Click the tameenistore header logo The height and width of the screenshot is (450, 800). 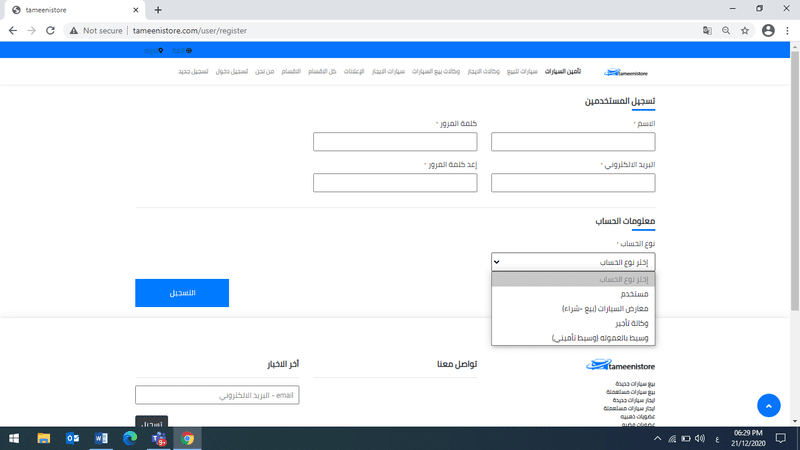(x=626, y=72)
